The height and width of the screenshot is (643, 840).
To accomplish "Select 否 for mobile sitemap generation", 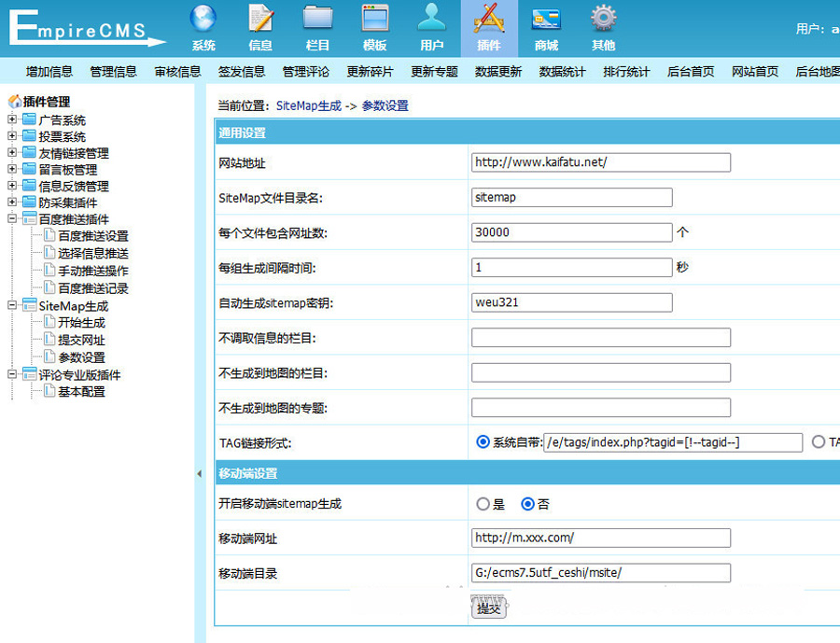I will coord(527,504).
